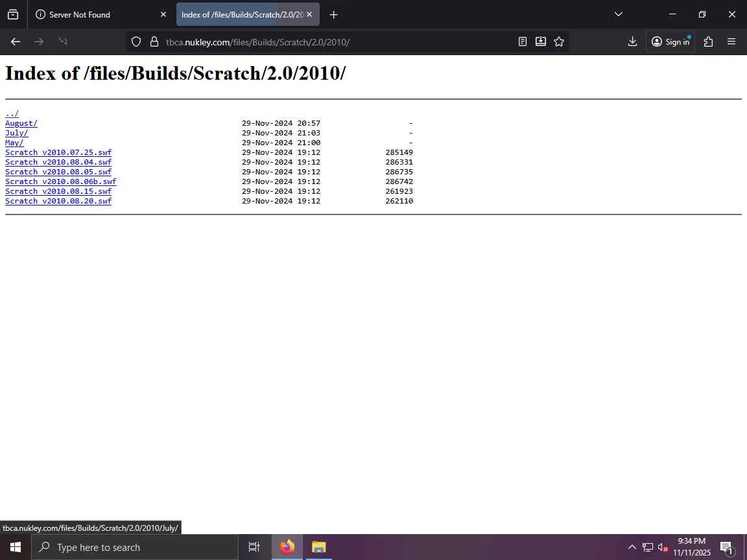Screen dimensions: 747x560
Task: Open the clock showing 9:34 PM
Action: pyautogui.click(x=692, y=547)
